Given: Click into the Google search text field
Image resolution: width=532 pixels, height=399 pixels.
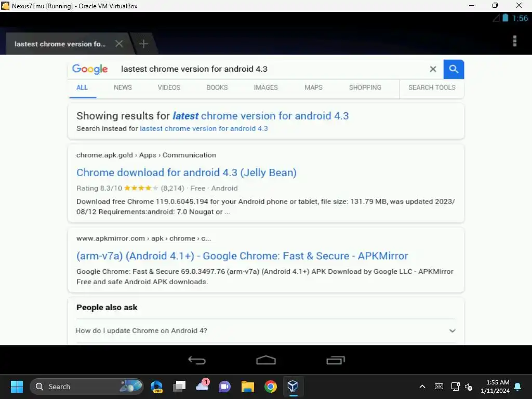Looking at the screenshot, I should click(271, 69).
